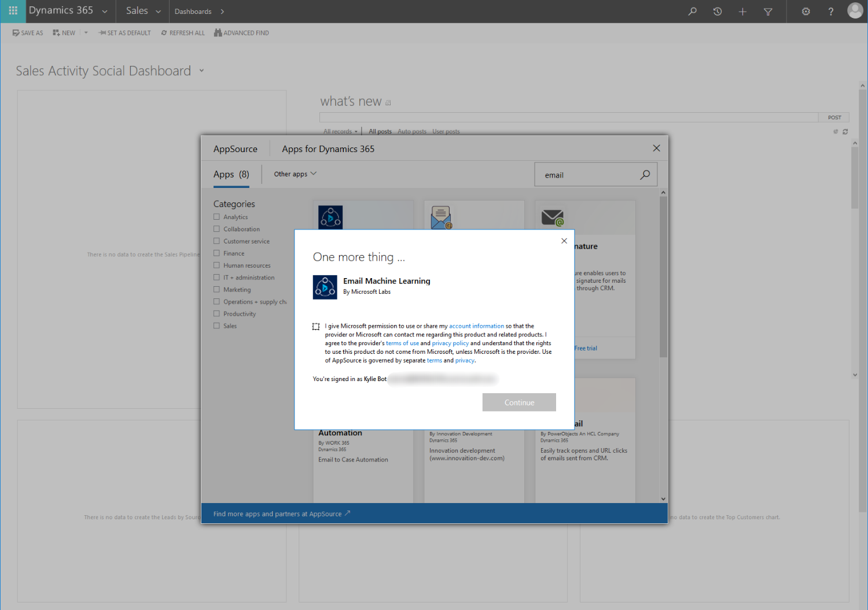Click the email document app tile icon
Image resolution: width=868 pixels, height=610 pixels.
pos(442,217)
